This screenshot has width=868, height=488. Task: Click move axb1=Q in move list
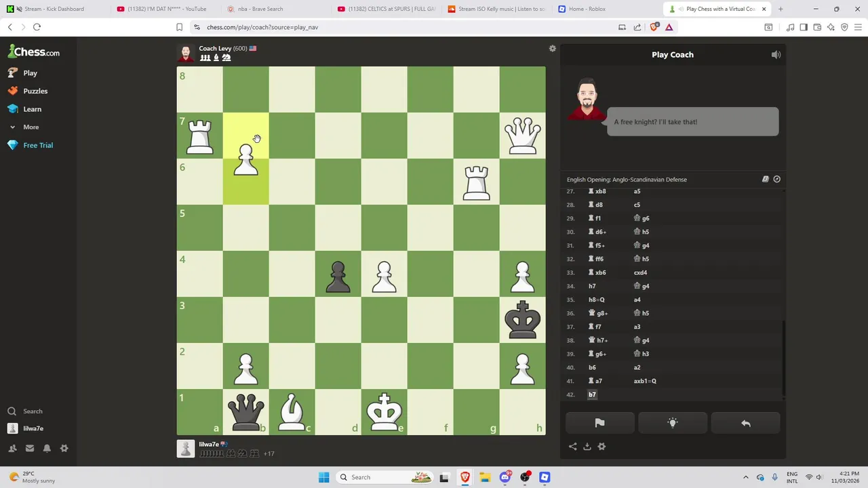(645, 381)
